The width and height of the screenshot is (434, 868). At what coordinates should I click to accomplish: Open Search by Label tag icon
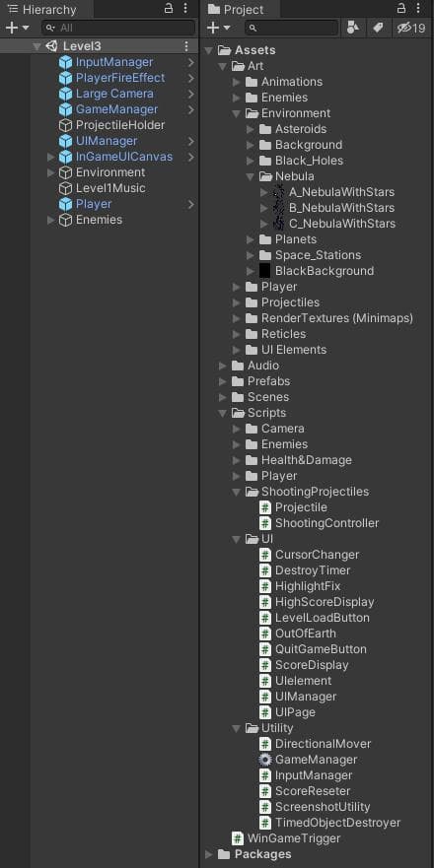point(378,28)
